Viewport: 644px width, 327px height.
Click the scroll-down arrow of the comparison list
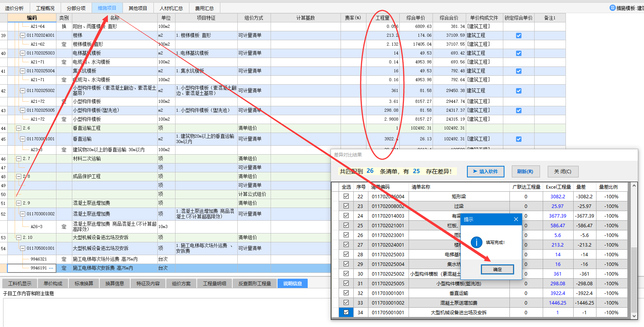pyautogui.click(x=634, y=316)
